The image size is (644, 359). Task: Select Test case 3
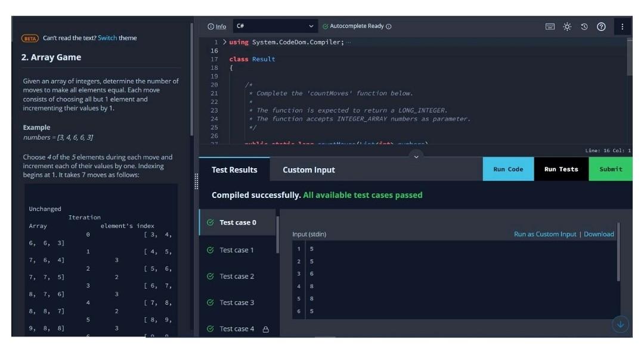(237, 302)
